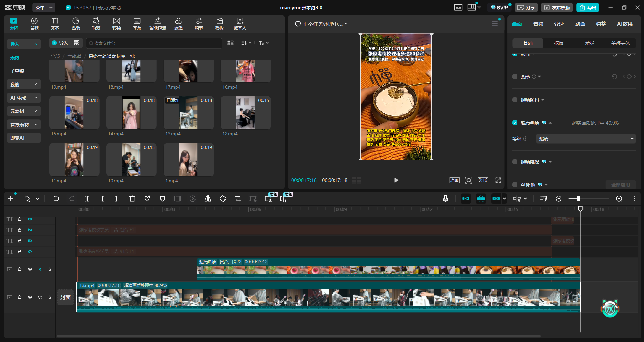Viewport: 644px width, 342px height.
Task: Select the mirror flip tool
Action: point(208,199)
